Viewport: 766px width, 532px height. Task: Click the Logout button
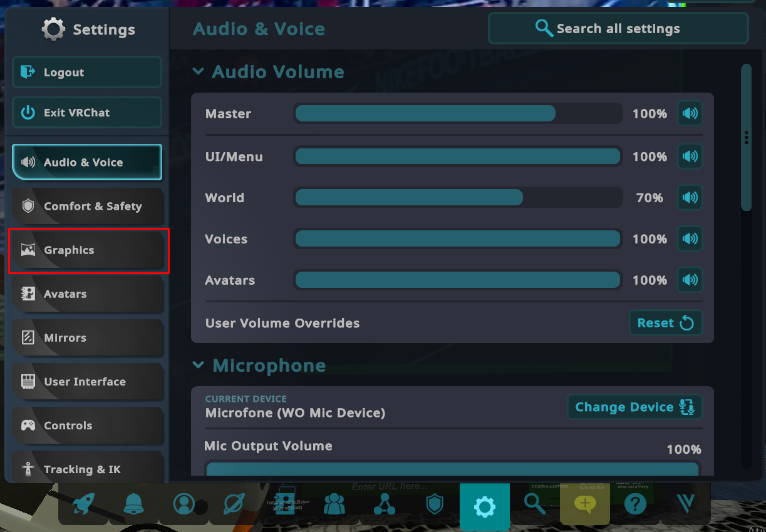pyautogui.click(x=87, y=72)
